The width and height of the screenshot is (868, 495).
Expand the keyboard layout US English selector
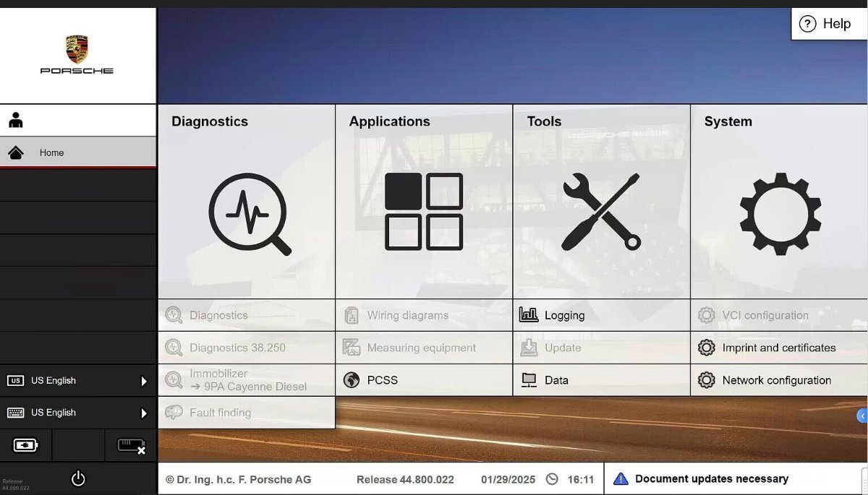click(x=77, y=413)
